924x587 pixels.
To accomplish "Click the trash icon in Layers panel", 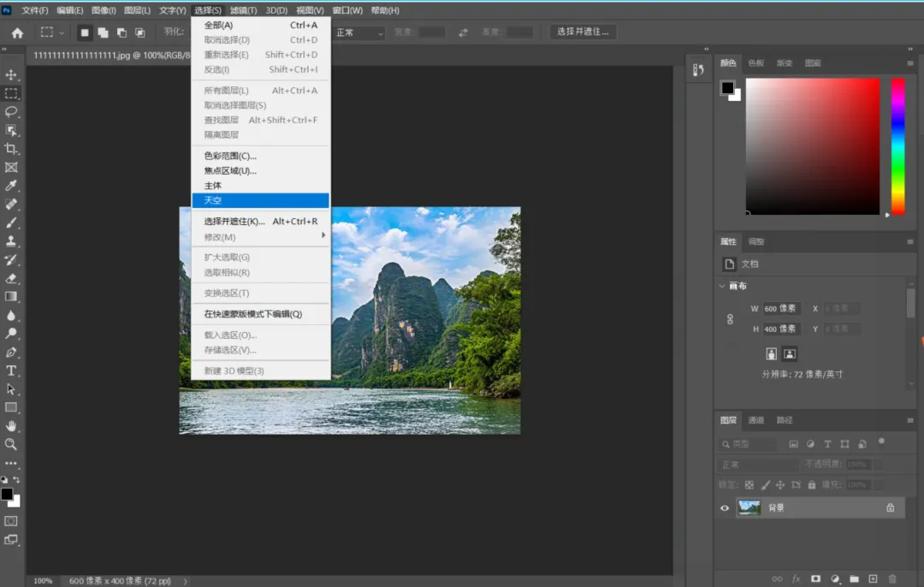I will tap(892, 578).
